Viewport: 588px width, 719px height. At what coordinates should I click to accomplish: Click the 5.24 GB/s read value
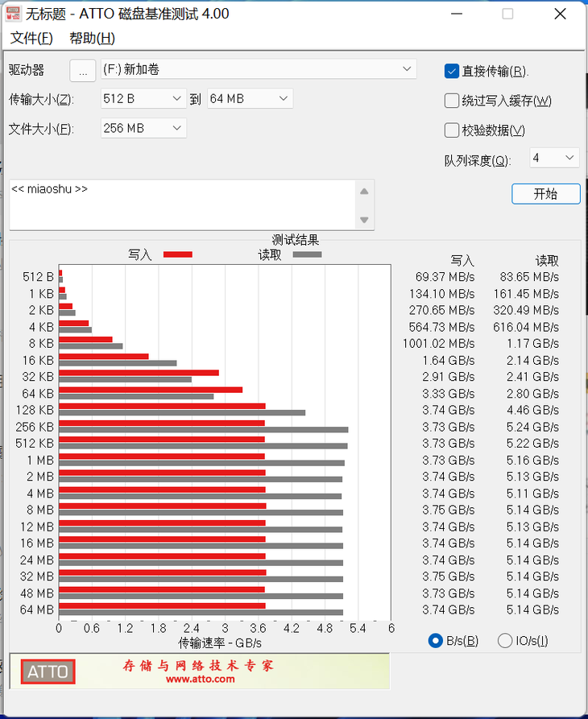[533, 427]
